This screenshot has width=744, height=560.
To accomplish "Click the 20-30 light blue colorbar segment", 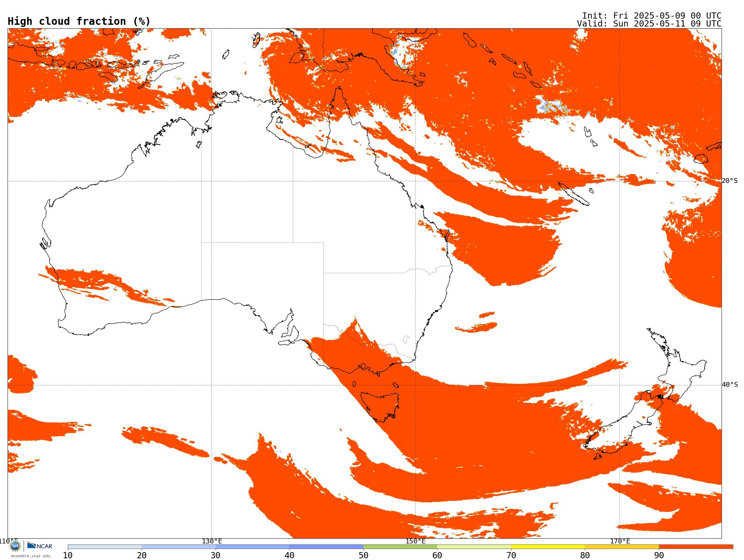I will (178, 547).
